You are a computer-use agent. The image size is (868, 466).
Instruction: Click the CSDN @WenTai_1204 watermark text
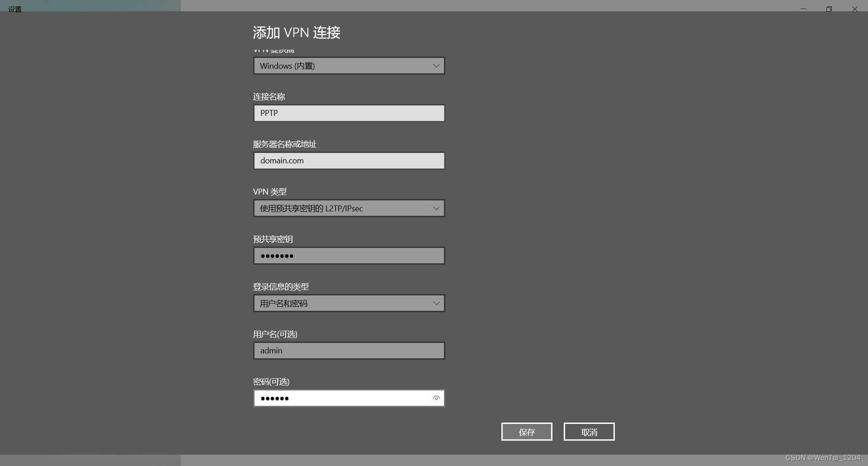[x=824, y=458]
